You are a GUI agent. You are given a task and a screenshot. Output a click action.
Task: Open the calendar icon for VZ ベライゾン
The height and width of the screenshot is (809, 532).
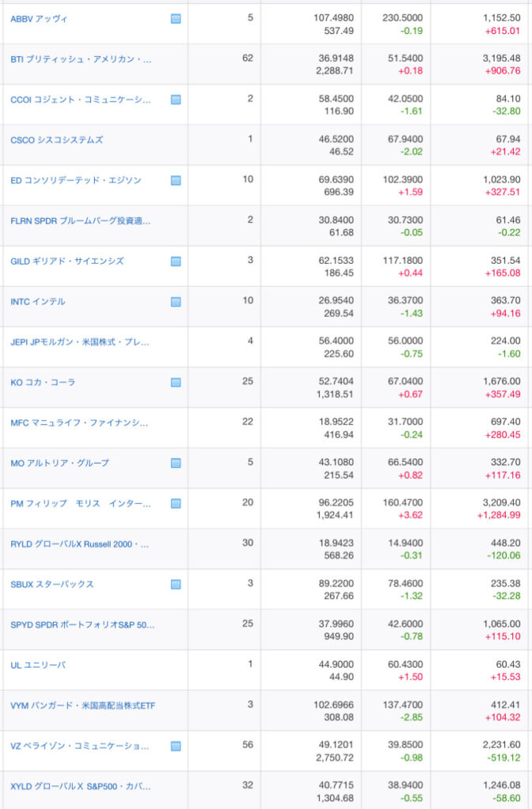(x=176, y=746)
